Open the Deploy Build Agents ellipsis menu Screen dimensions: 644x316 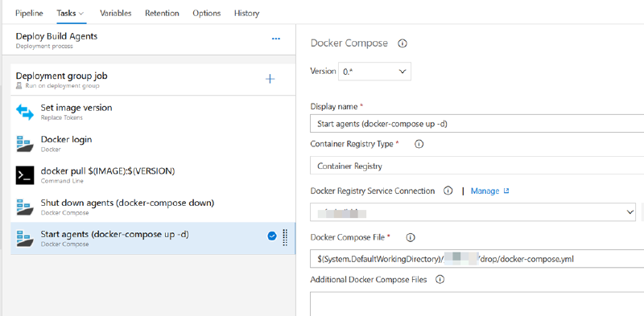tap(276, 39)
